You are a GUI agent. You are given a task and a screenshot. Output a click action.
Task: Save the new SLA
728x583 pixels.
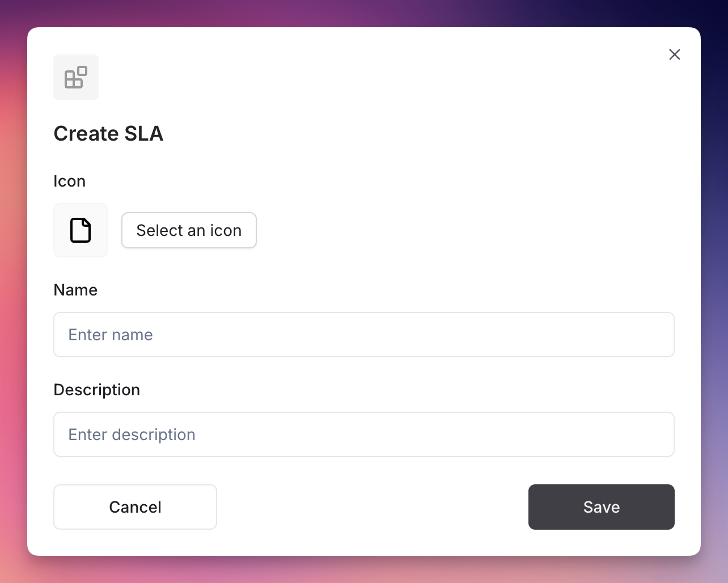pos(602,507)
